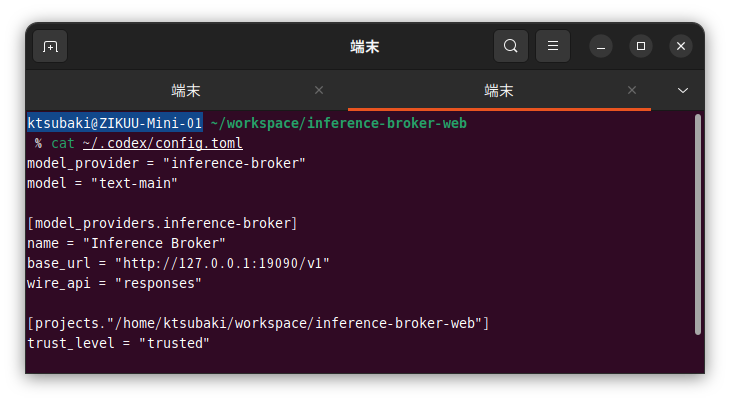Close the second active 端末 tab
This screenshot has height=402, width=730.
(x=632, y=90)
